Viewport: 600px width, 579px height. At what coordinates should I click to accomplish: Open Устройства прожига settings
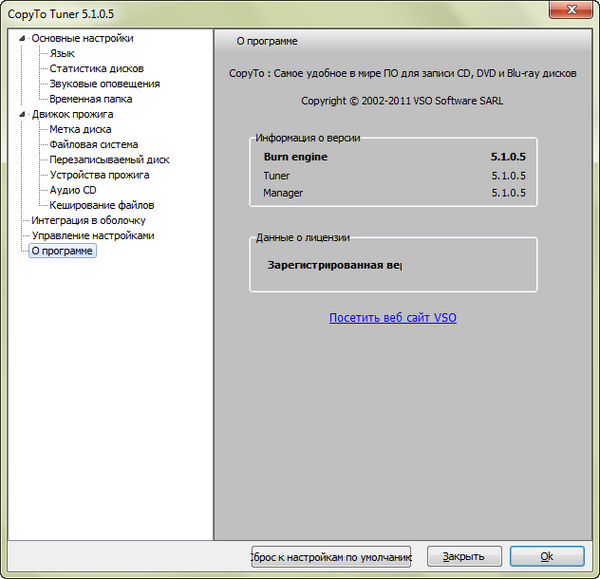(x=99, y=175)
